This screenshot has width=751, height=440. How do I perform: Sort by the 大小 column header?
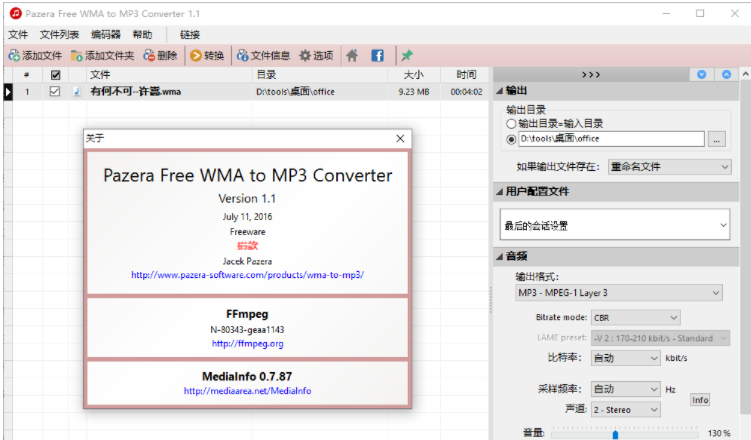[414, 75]
